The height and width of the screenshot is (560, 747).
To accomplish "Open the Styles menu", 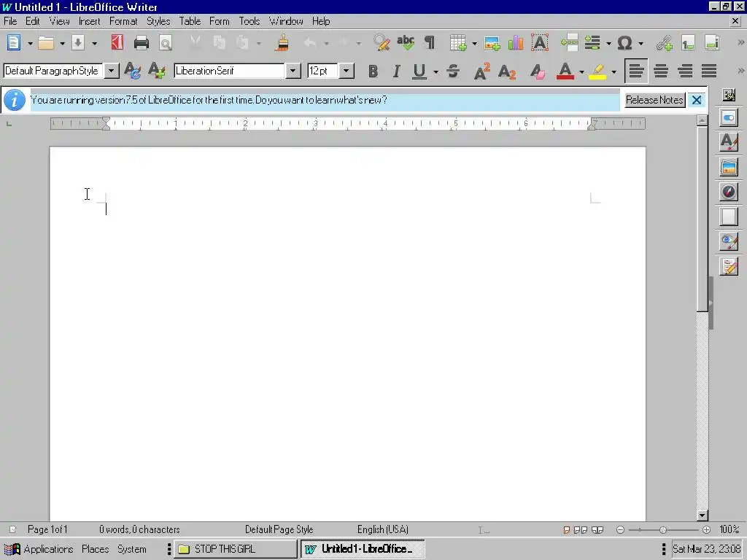I will click(158, 21).
